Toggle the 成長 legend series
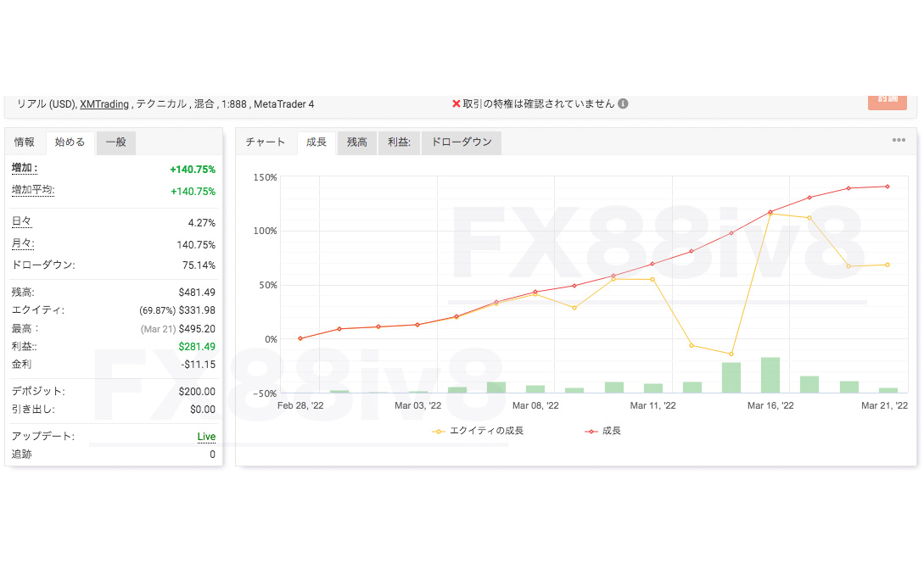 [x=602, y=431]
